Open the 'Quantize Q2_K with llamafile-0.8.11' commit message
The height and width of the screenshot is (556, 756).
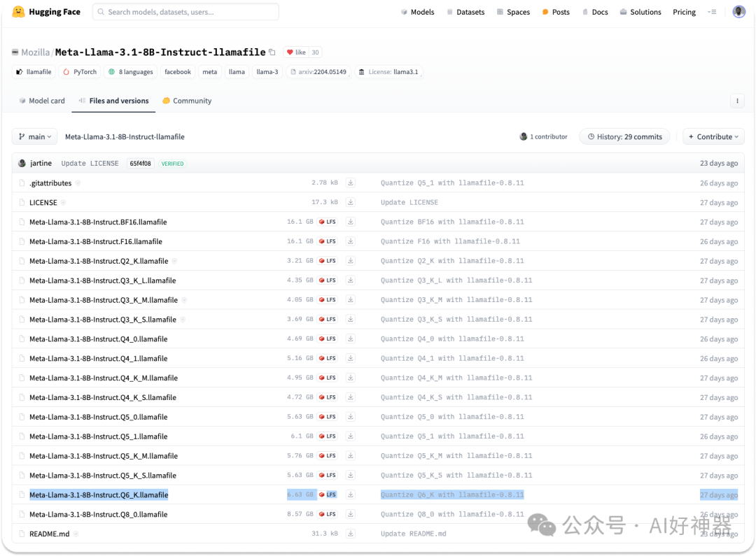click(x=452, y=261)
